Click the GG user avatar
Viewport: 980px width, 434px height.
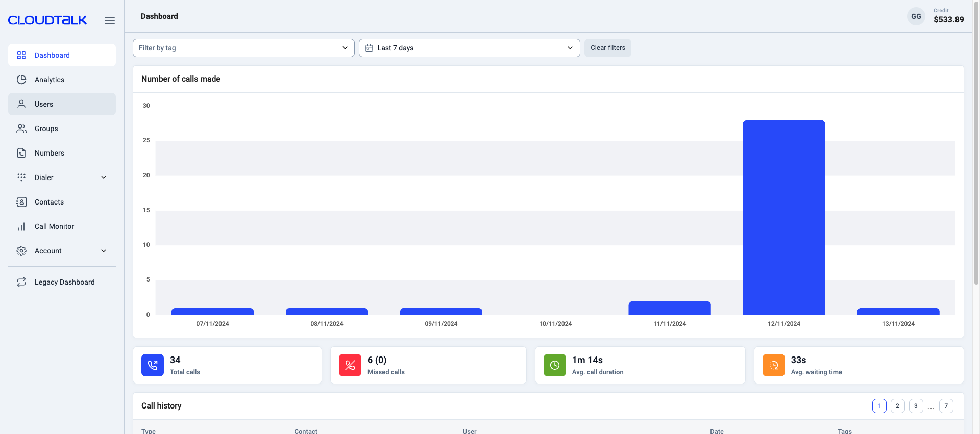coord(916,16)
